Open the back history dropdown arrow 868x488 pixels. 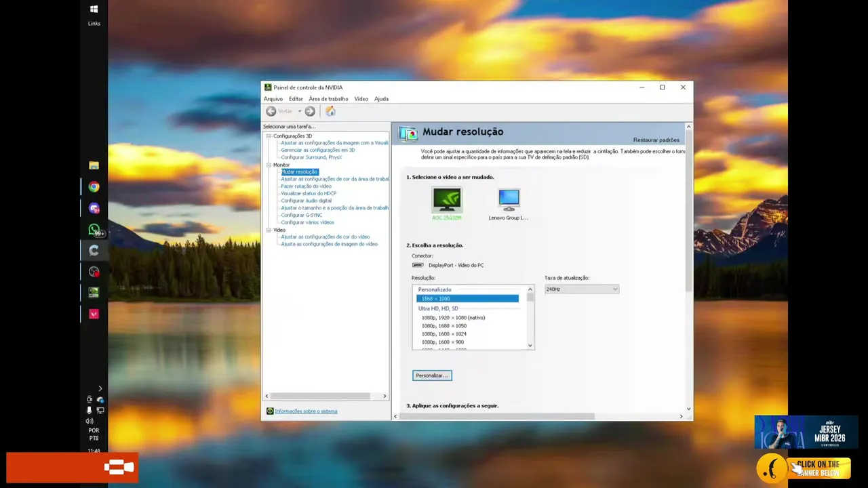point(299,111)
